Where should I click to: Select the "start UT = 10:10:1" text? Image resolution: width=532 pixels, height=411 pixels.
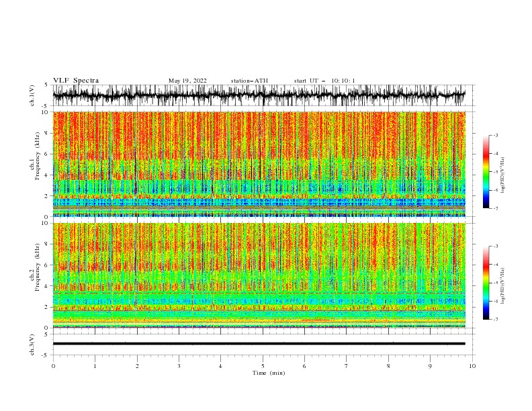coord(324,81)
